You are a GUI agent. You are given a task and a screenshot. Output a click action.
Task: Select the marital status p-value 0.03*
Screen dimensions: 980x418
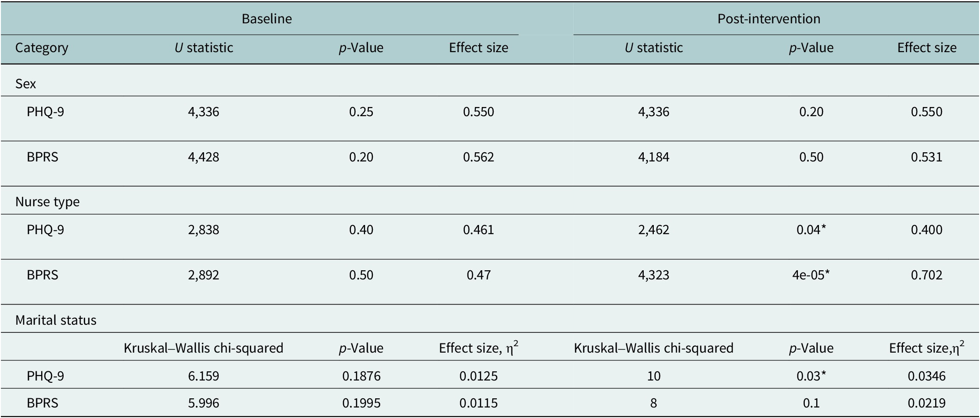(x=811, y=376)
